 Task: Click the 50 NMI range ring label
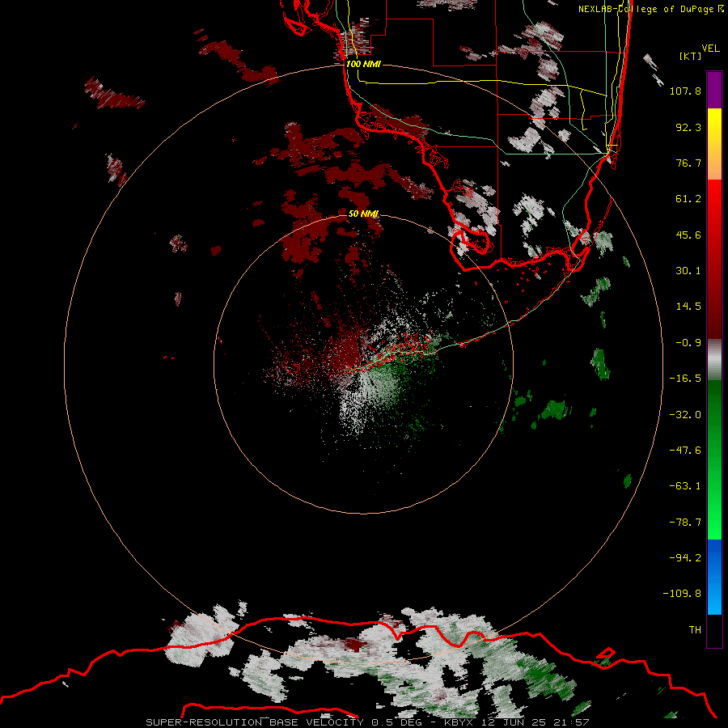pyautogui.click(x=363, y=214)
